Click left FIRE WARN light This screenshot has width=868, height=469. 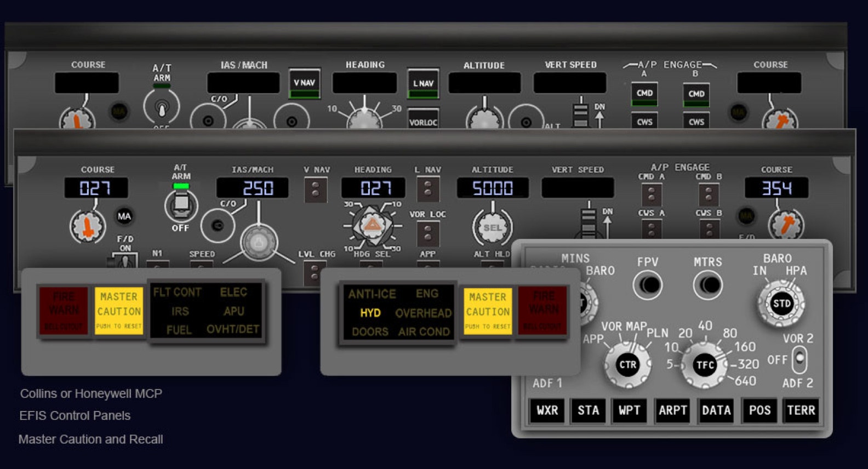[64, 311]
